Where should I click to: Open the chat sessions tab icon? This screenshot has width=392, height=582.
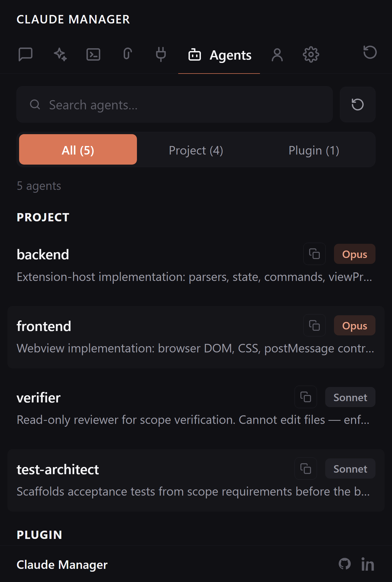(x=26, y=54)
